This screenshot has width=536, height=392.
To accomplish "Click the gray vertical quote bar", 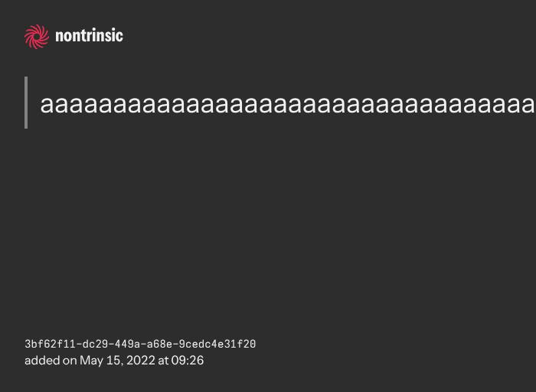I will (26, 103).
